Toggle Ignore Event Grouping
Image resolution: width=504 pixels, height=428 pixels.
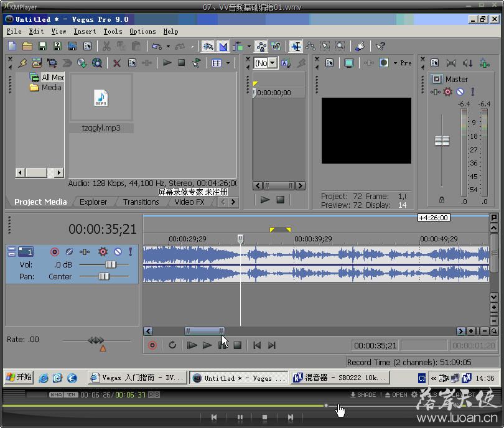276,46
